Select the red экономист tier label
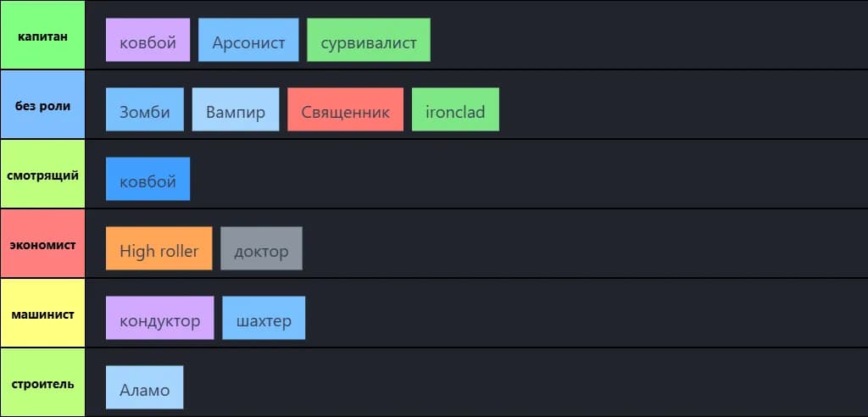 (42, 243)
